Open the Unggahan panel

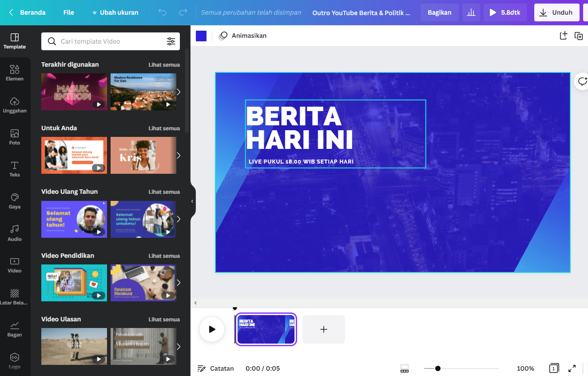(x=15, y=105)
